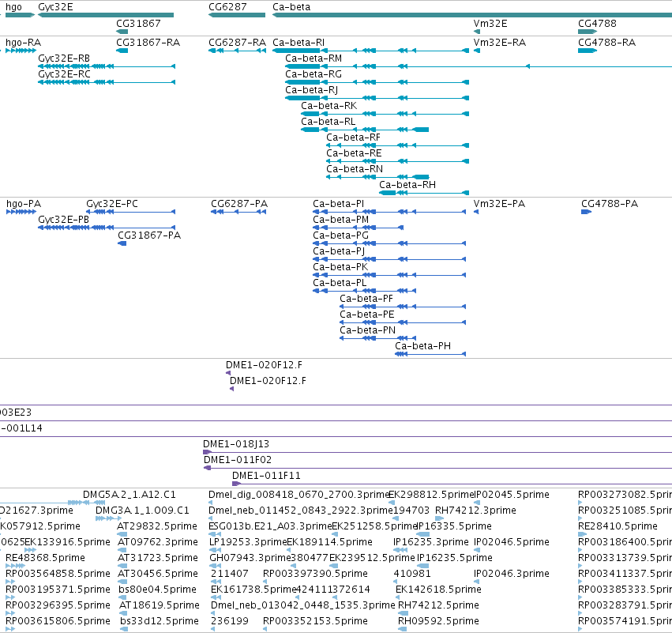Select Vm32E-PA protein feature
The width and height of the screenshot is (672, 633).
coord(476,212)
